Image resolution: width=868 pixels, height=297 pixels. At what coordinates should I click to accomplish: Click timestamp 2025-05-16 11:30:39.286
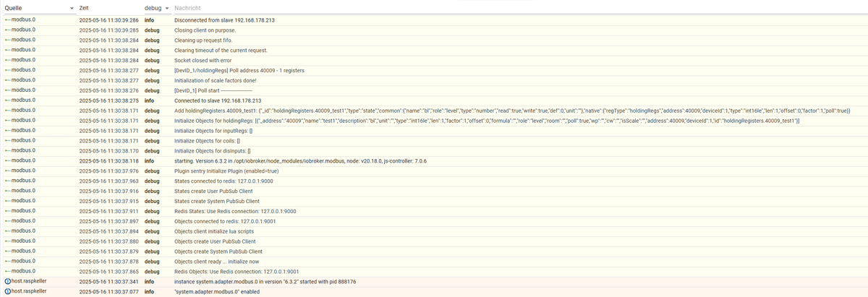(x=109, y=20)
